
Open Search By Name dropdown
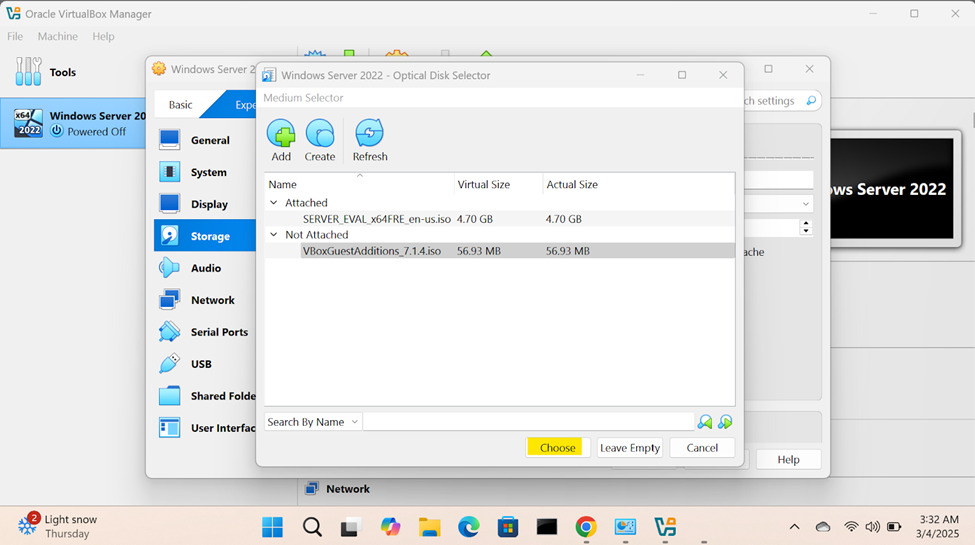click(x=312, y=422)
